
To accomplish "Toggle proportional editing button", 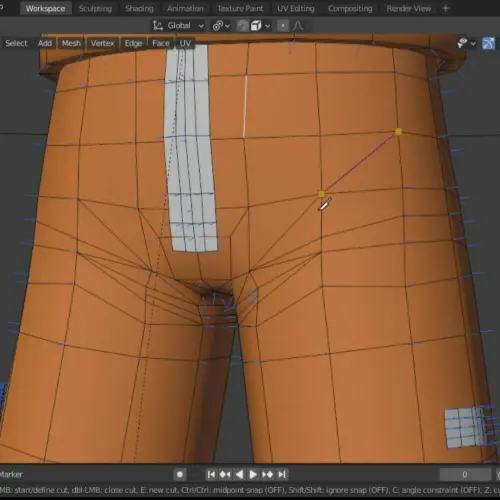I will pyautogui.click(x=283, y=26).
